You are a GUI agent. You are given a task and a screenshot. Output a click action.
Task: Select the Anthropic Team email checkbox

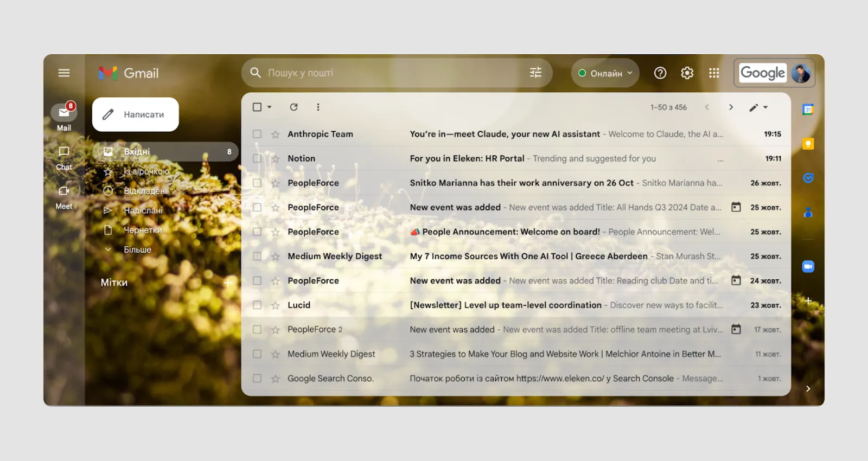[257, 134]
